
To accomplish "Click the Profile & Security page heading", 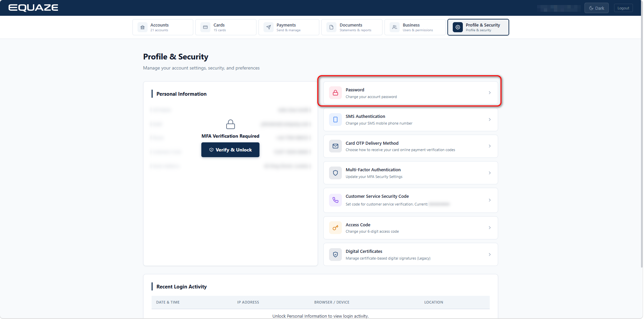I will tap(176, 57).
